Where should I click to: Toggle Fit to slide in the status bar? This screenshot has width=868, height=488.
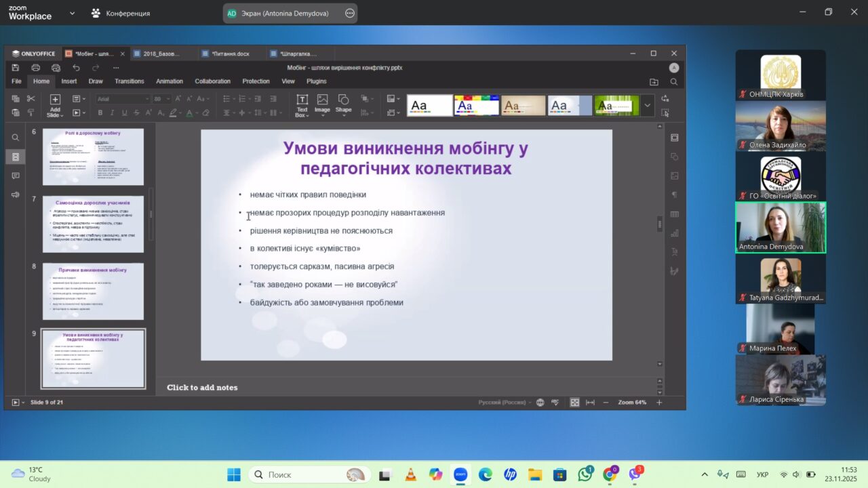point(574,403)
